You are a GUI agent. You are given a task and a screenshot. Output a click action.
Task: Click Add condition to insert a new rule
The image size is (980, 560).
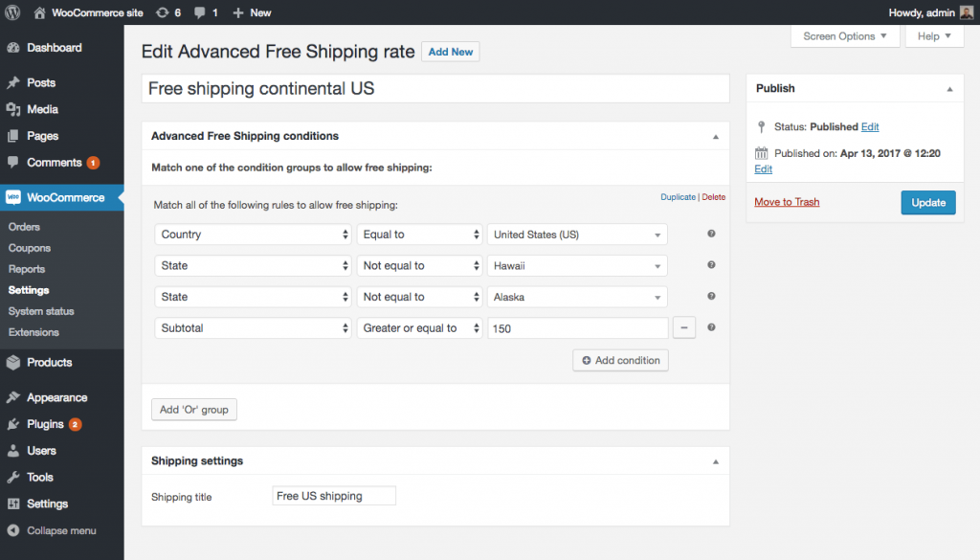click(x=620, y=360)
